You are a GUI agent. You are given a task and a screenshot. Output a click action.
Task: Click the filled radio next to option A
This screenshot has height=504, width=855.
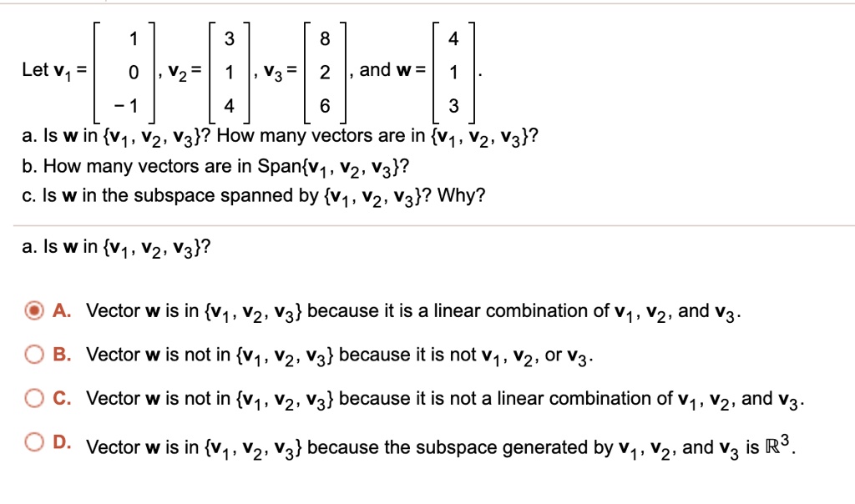coord(34,310)
